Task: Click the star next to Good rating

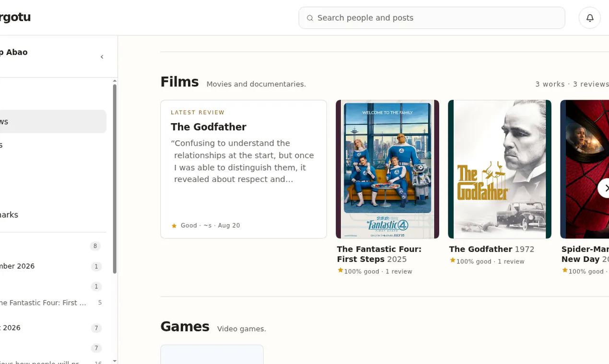Action: [174, 226]
